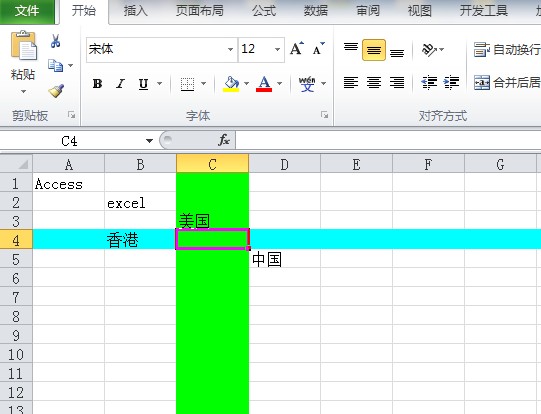
Task: Click the Decrease Indent icon
Action: [x=429, y=83]
